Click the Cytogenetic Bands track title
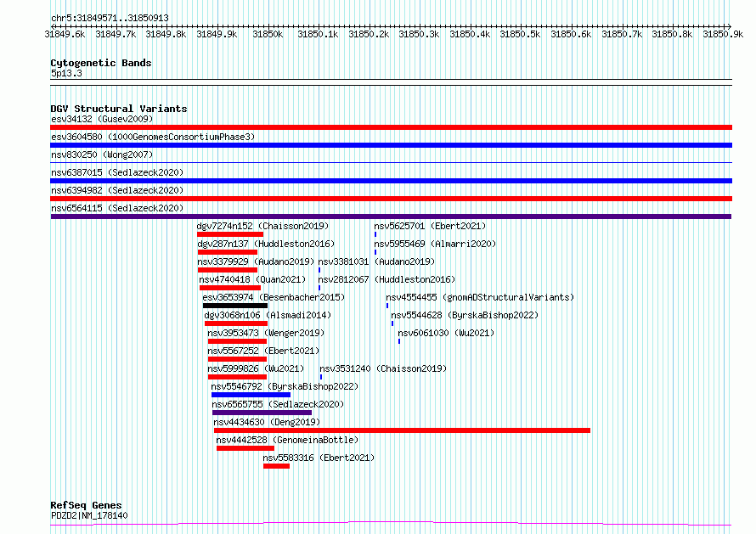 point(101,63)
